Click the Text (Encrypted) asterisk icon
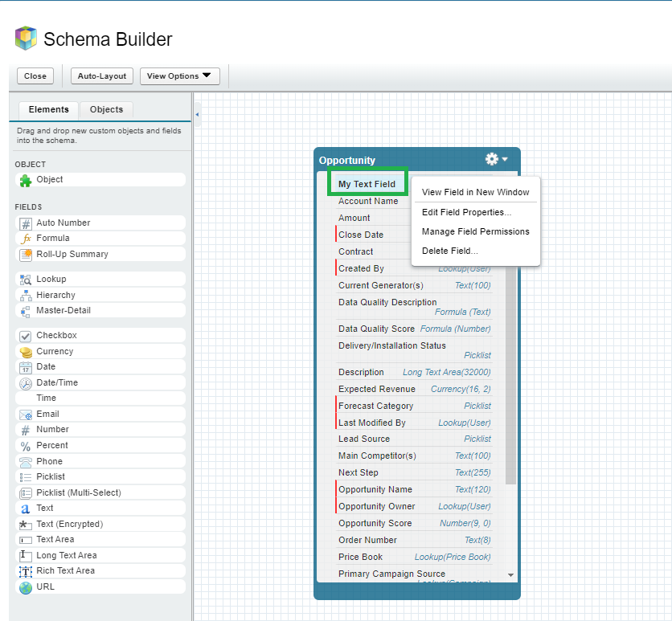The width and height of the screenshot is (672, 621). [24, 525]
